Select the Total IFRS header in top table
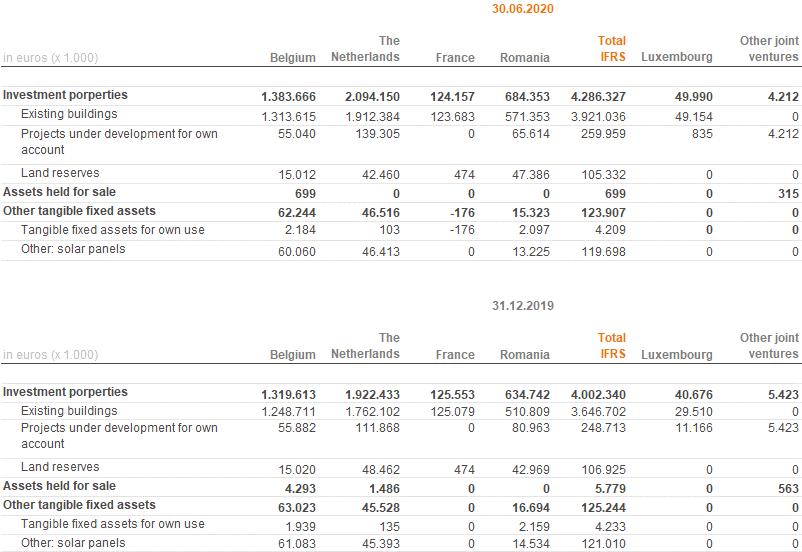Image resolution: width=802 pixels, height=552 pixels. coord(611,49)
